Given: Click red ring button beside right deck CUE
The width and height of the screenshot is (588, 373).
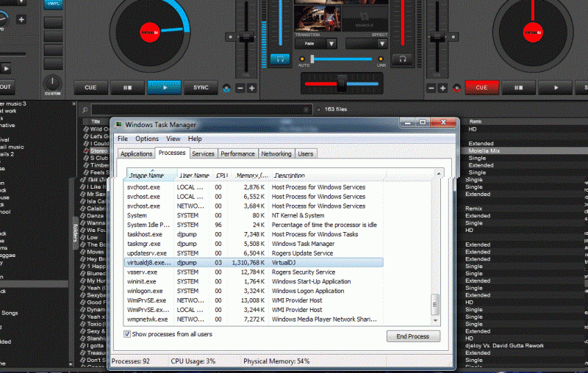Looking at the screenshot, I should [456, 88].
